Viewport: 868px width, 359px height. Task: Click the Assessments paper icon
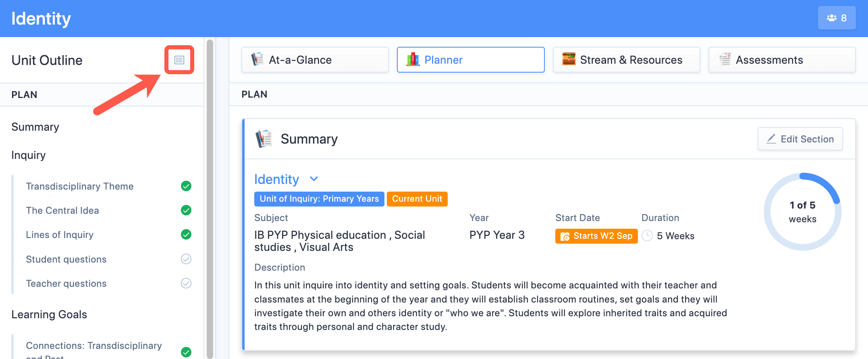[x=724, y=59]
